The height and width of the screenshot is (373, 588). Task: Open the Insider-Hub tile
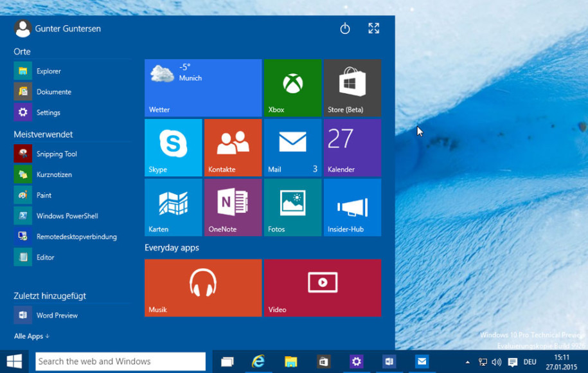click(352, 208)
